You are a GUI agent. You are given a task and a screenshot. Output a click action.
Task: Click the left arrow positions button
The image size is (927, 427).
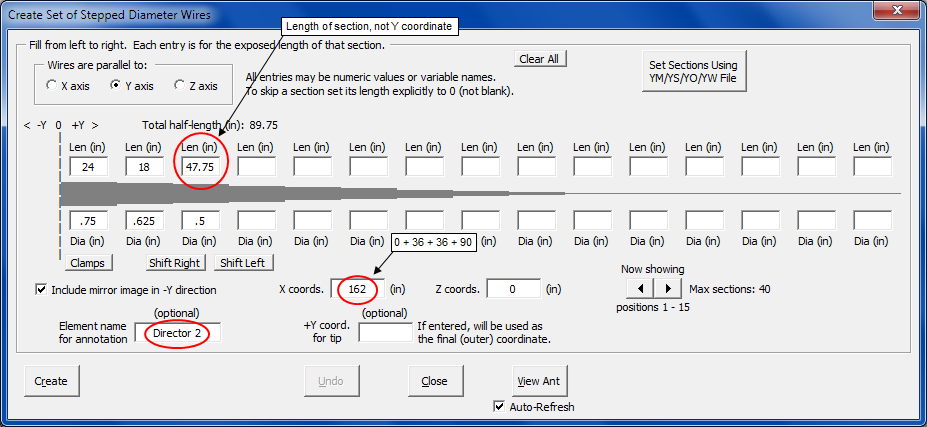pos(640,289)
